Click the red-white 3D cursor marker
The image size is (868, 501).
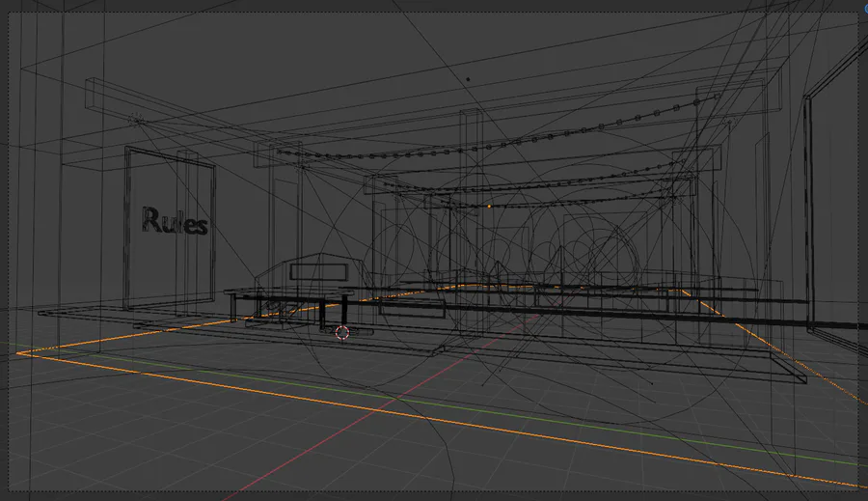tap(342, 332)
